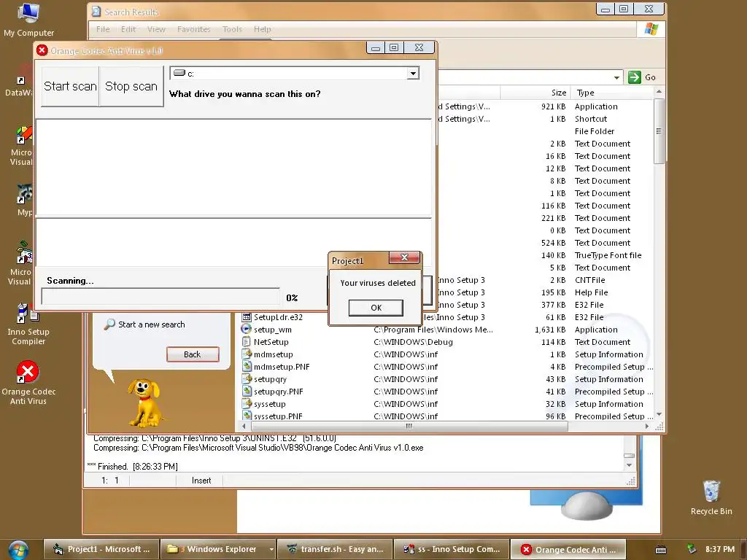Click the horizontal scrollbar in Search Results
This screenshot has height=560, width=747.
(x=409, y=426)
